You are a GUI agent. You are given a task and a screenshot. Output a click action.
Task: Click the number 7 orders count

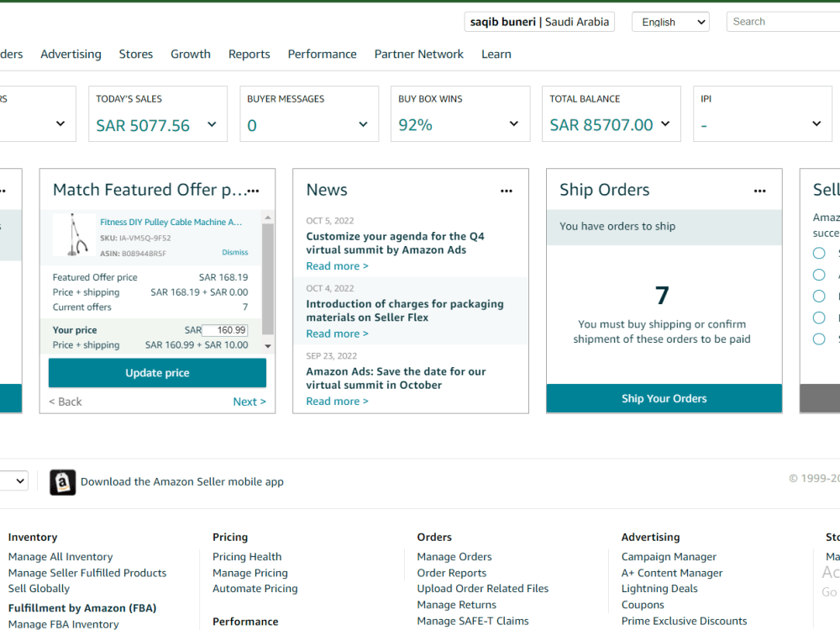tap(662, 295)
